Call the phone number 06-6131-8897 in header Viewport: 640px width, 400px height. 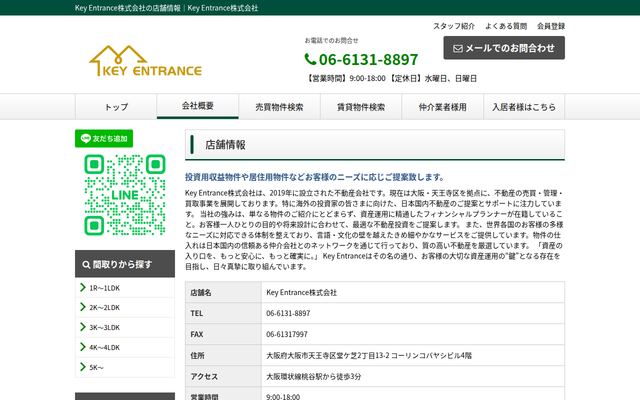click(368, 60)
